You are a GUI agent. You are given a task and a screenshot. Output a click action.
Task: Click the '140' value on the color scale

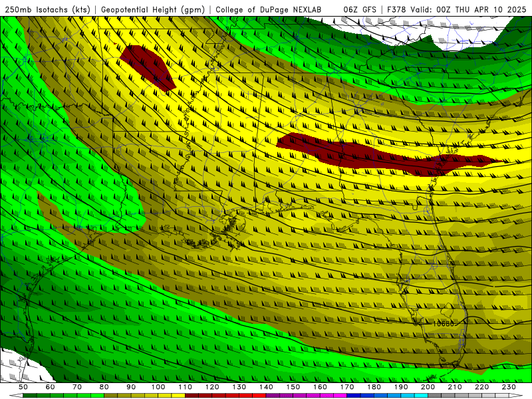[x=266, y=387]
